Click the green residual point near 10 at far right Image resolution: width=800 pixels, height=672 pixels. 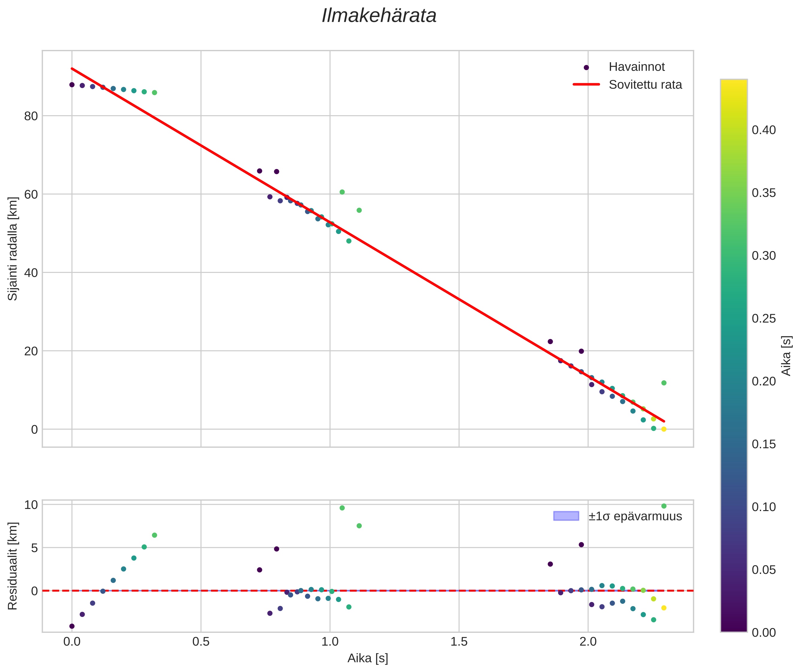click(663, 506)
